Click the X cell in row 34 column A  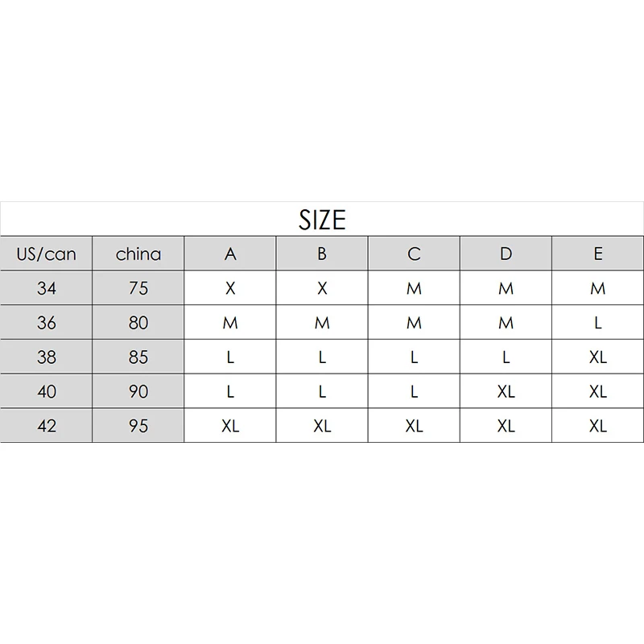click(x=230, y=288)
